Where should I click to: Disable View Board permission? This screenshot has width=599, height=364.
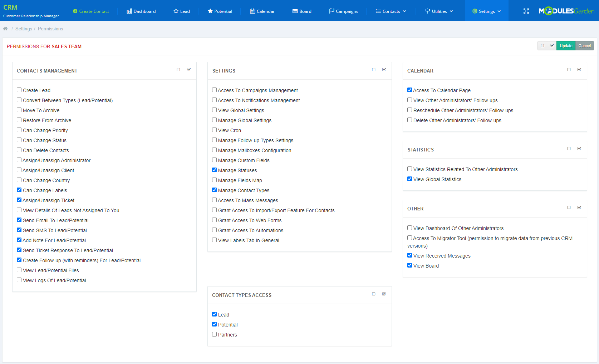click(409, 265)
